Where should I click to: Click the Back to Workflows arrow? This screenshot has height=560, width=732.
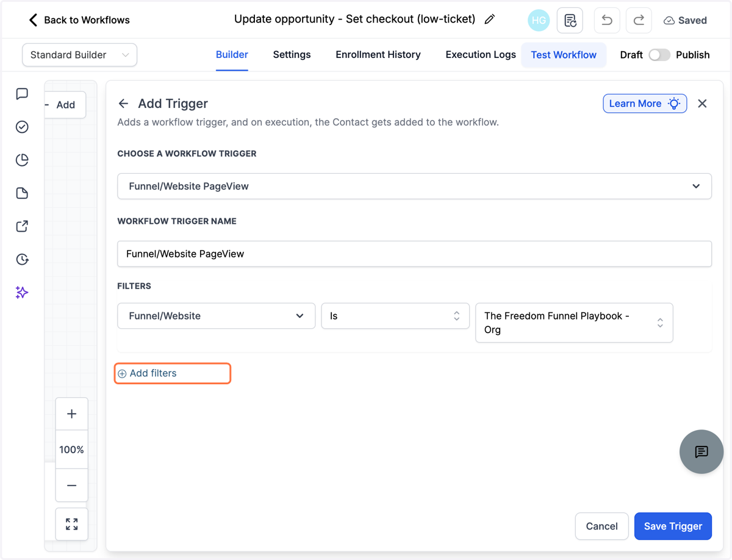point(33,20)
